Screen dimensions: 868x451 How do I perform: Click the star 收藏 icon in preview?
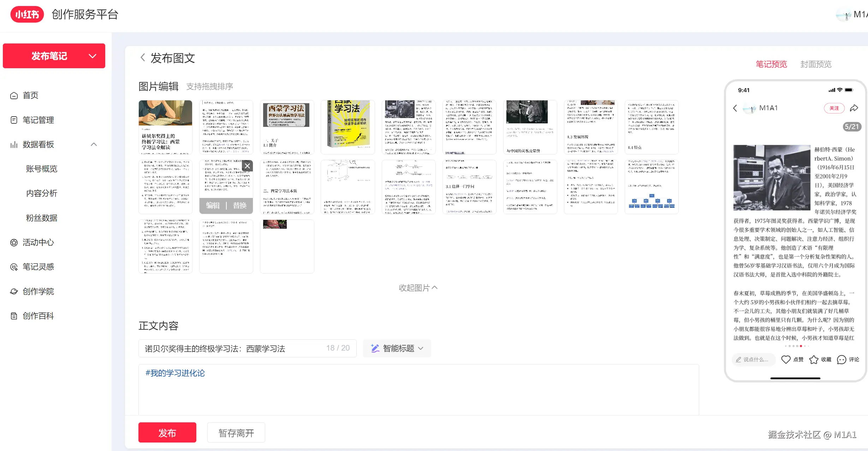click(x=814, y=359)
